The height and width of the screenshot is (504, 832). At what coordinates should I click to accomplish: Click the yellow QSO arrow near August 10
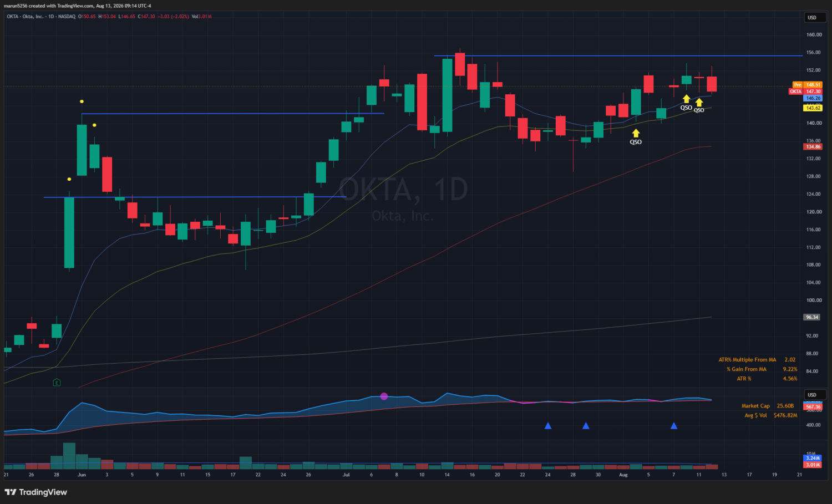(686, 99)
